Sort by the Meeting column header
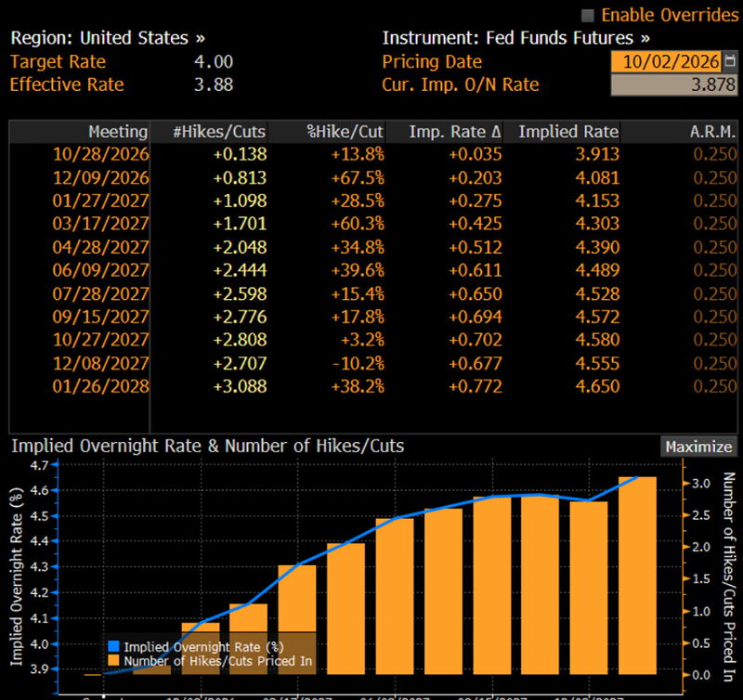The image size is (743, 700). 80,132
